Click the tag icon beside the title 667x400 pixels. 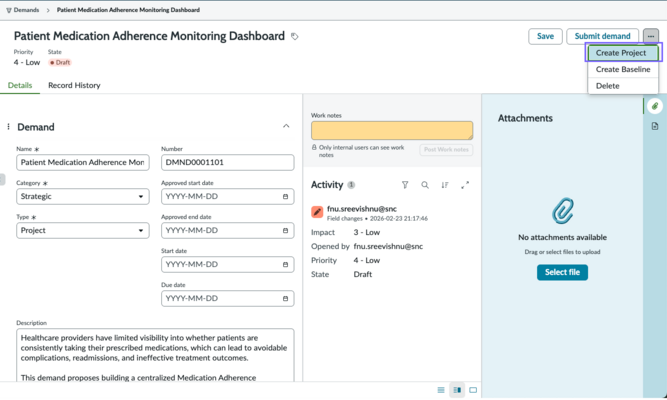coord(294,37)
